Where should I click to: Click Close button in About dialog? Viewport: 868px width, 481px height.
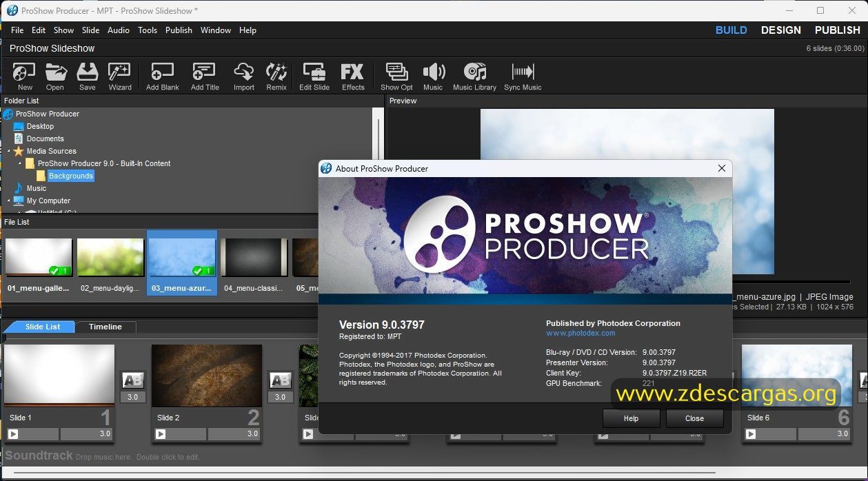[x=694, y=418]
